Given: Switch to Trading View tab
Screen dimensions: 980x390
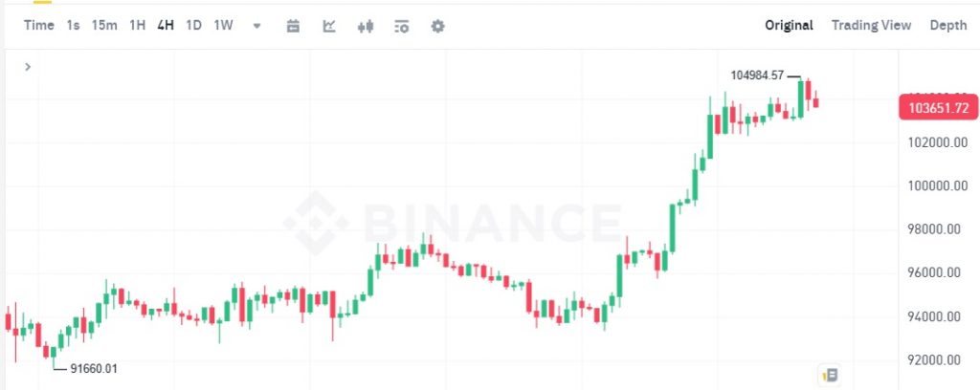Looking at the screenshot, I should coord(871,26).
